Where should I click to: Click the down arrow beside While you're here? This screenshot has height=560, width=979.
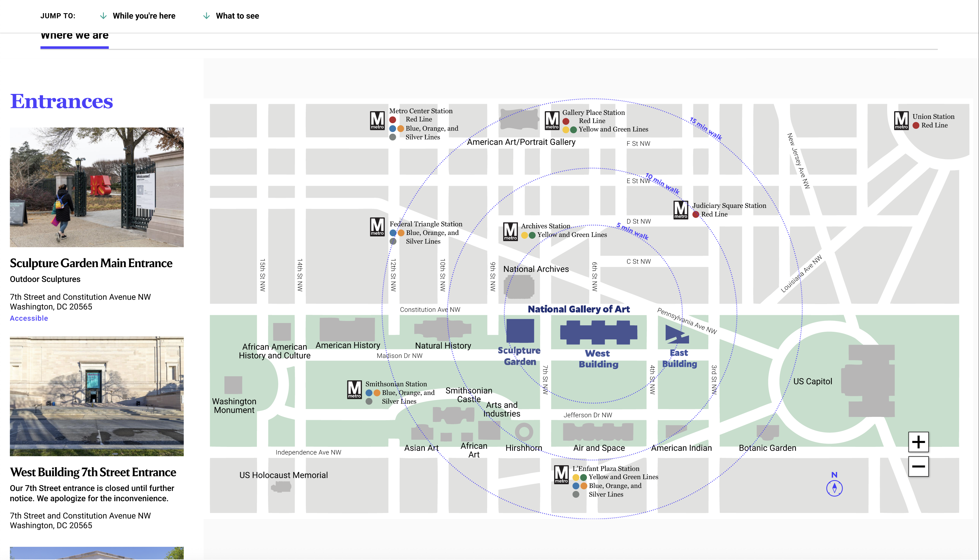pyautogui.click(x=104, y=16)
